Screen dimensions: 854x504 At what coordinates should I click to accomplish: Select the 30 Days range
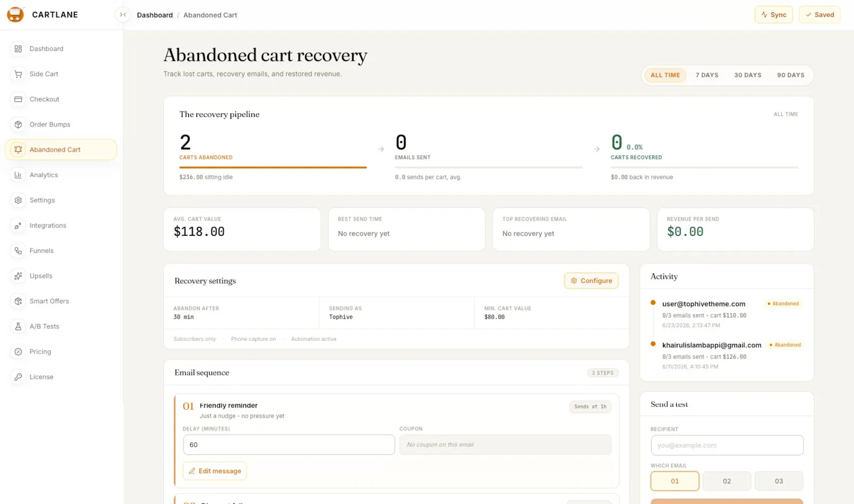(748, 75)
